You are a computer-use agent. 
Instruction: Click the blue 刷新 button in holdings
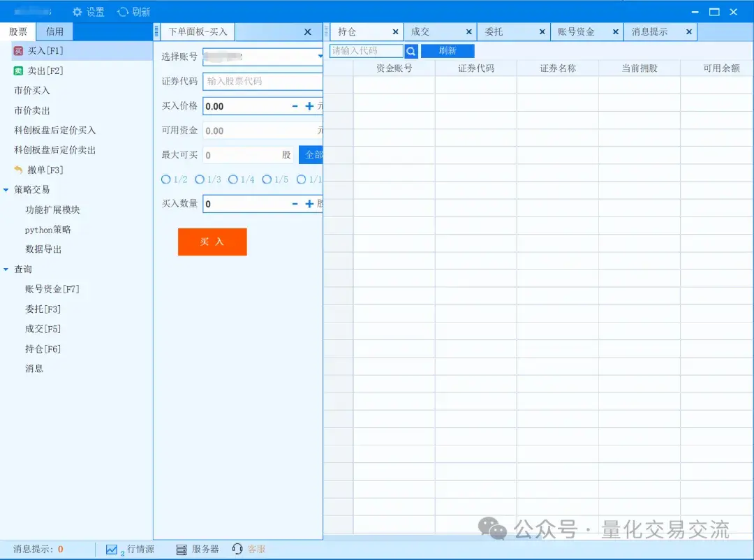pos(448,51)
